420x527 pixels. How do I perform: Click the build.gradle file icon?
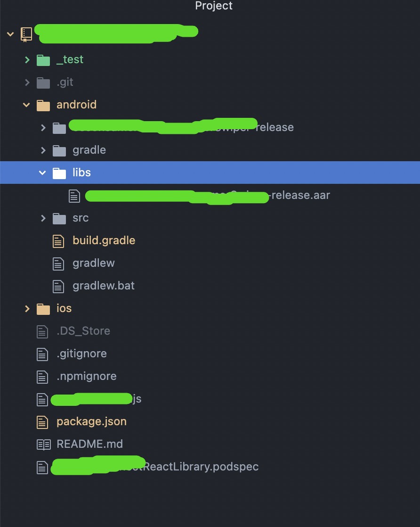point(58,241)
